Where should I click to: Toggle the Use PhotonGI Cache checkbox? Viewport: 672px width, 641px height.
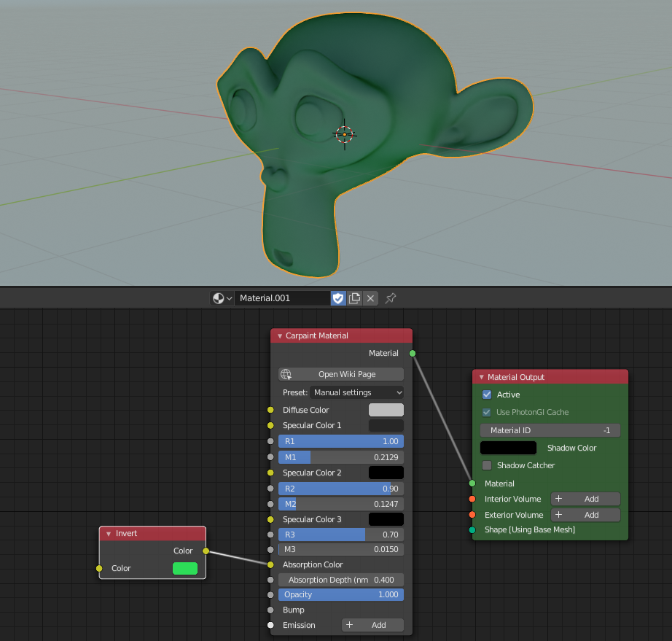click(x=487, y=412)
